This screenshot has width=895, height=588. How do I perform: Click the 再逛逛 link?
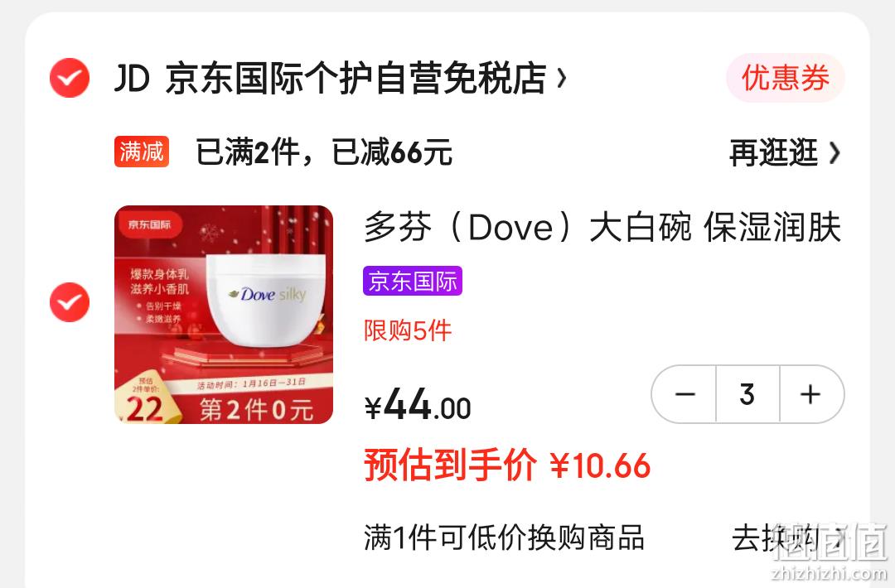[773, 153]
